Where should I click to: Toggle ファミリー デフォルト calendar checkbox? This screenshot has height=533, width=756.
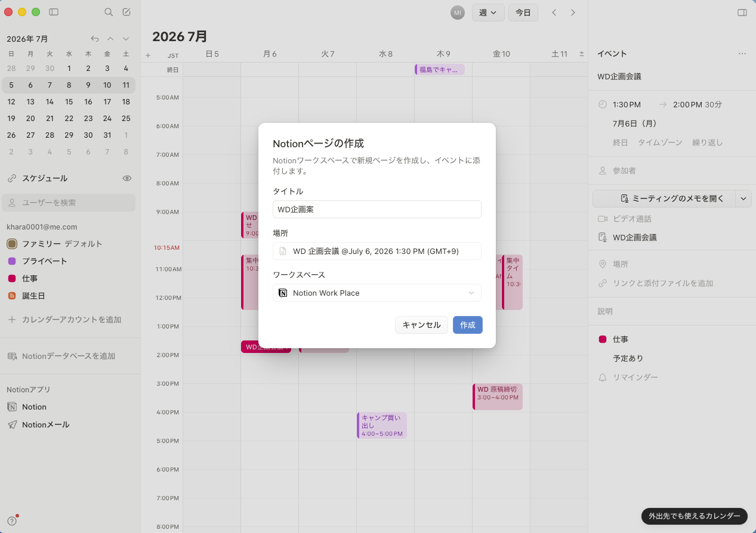[x=11, y=244]
